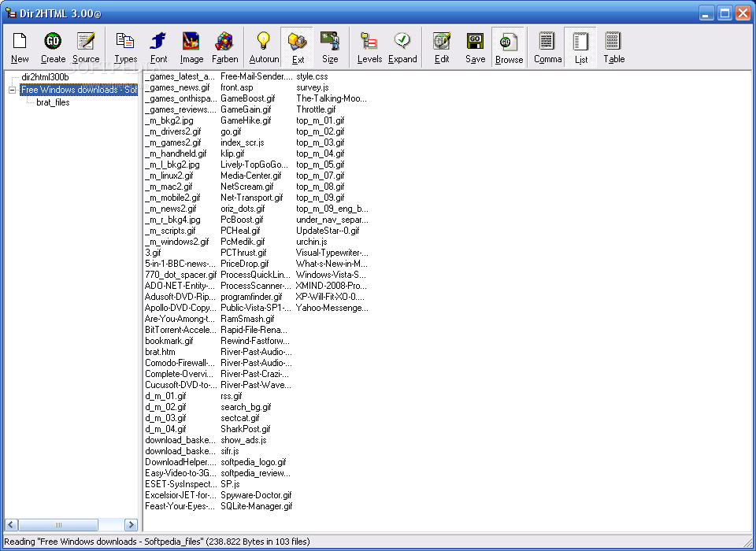Screen dimensions: 756x551
Task: Click tree scrollbar left arrow
Action: (12, 524)
